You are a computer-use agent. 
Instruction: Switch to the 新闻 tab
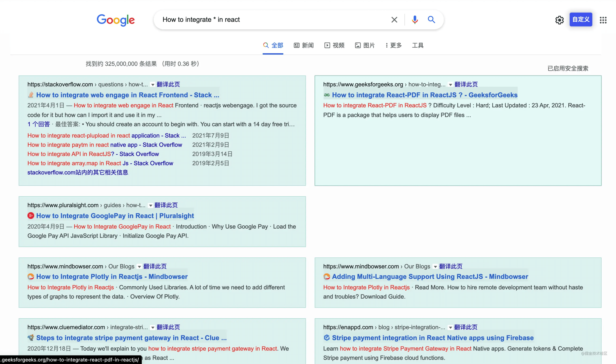pyautogui.click(x=304, y=45)
